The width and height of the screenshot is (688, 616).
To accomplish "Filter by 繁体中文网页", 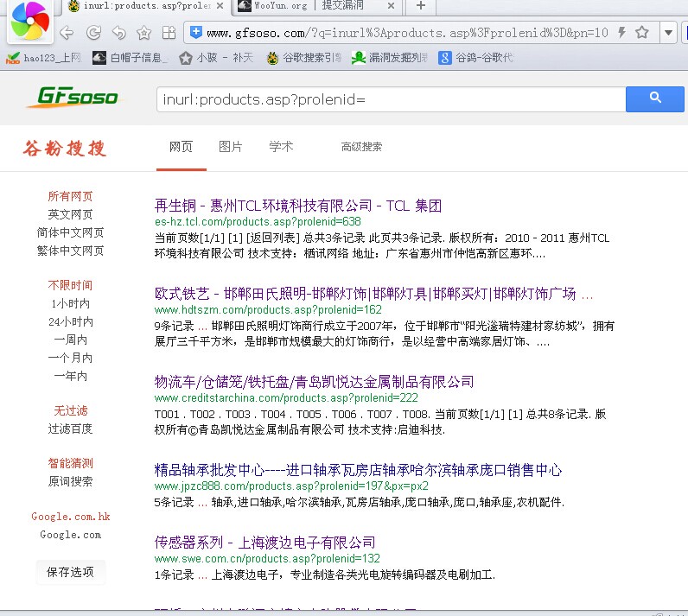I will click(x=70, y=251).
